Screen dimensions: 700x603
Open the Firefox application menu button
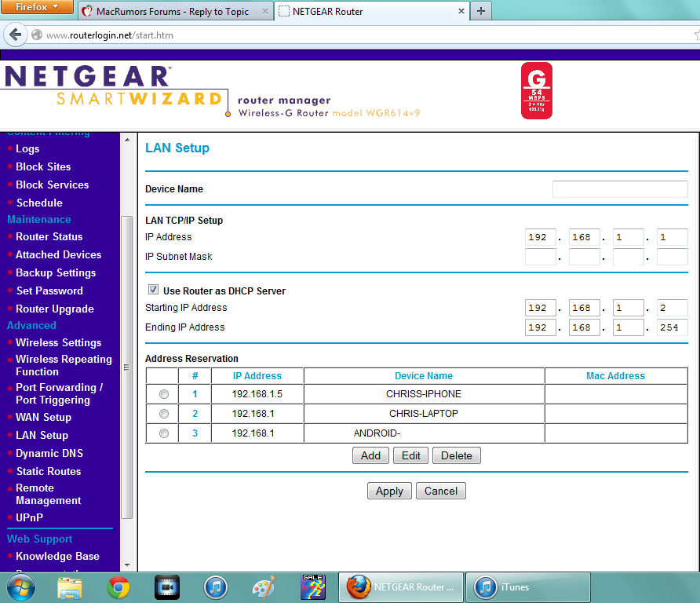37,7
